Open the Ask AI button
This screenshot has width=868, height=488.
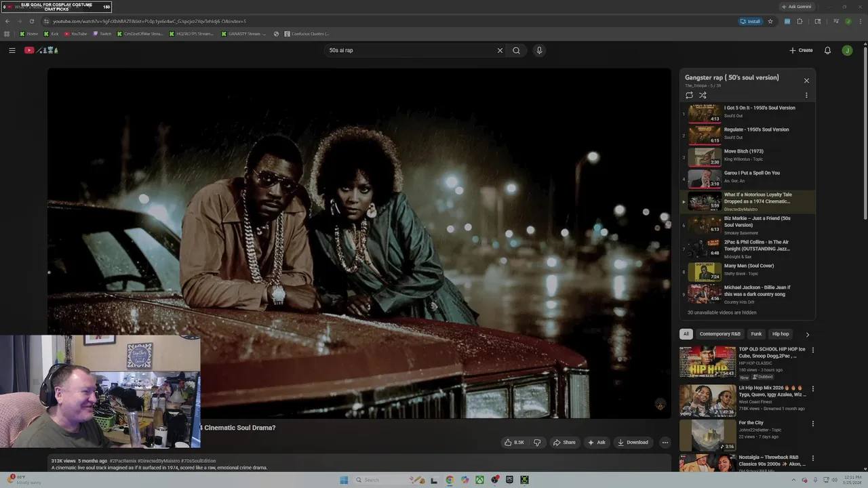coord(596,443)
